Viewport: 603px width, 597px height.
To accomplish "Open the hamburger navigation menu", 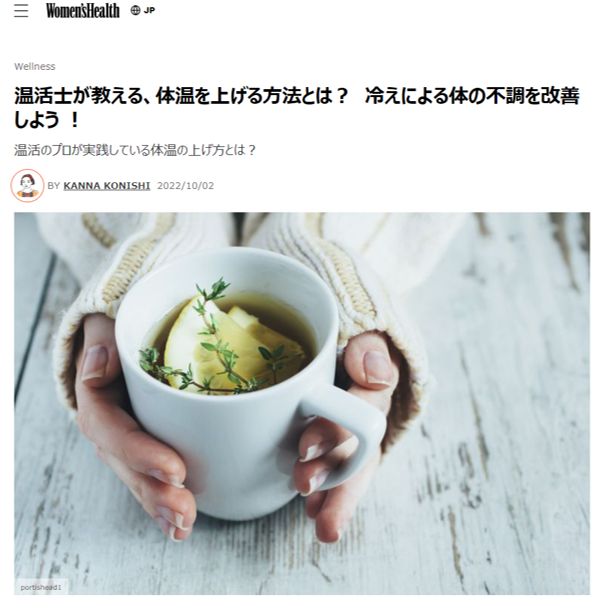I will click(21, 10).
